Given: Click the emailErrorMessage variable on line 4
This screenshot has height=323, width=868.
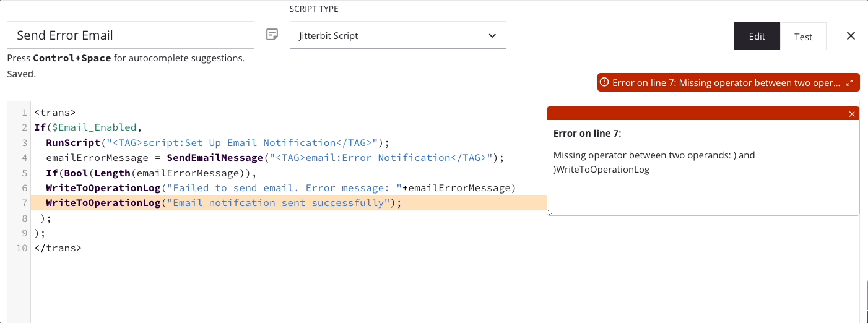Looking at the screenshot, I should pos(97,157).
